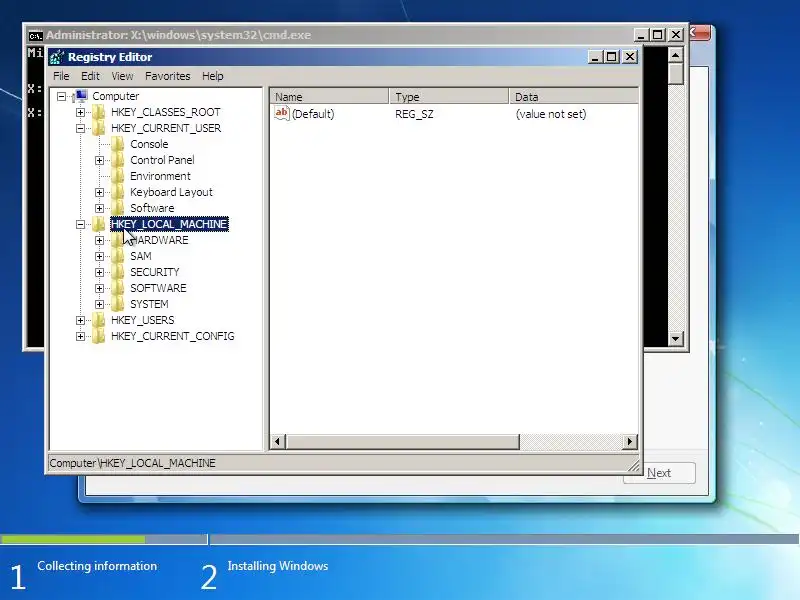Click the cmd window scroll up arrow
800x600 pixels.
(676, 55)
